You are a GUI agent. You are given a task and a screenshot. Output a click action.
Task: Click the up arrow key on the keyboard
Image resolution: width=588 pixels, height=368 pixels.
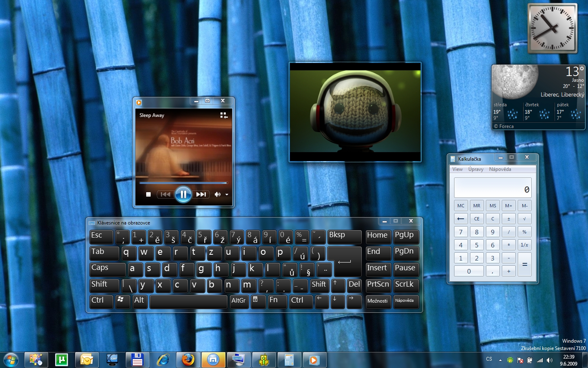coord(338,285)
